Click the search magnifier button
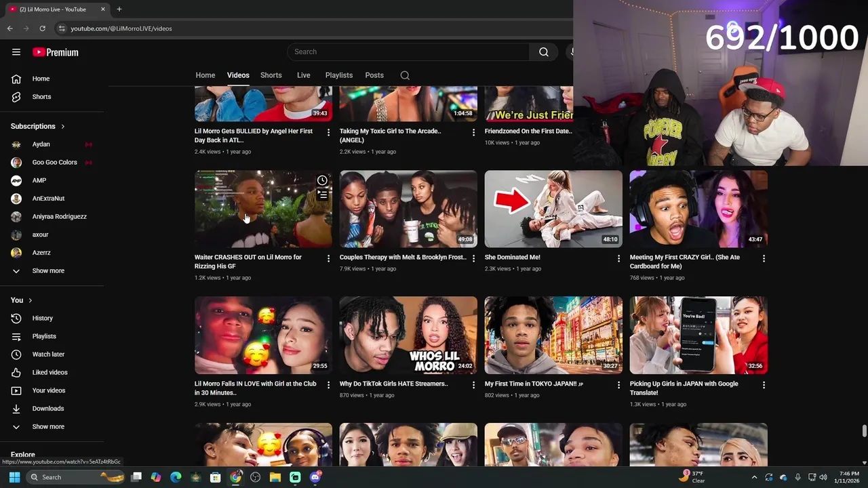The image size is (868, 488). (544, 52)
